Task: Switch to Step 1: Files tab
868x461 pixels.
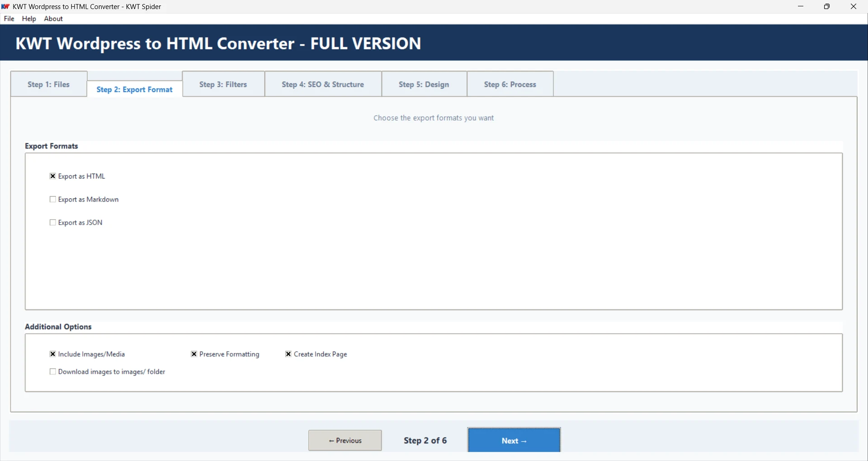Action: (x=49, y=84)
